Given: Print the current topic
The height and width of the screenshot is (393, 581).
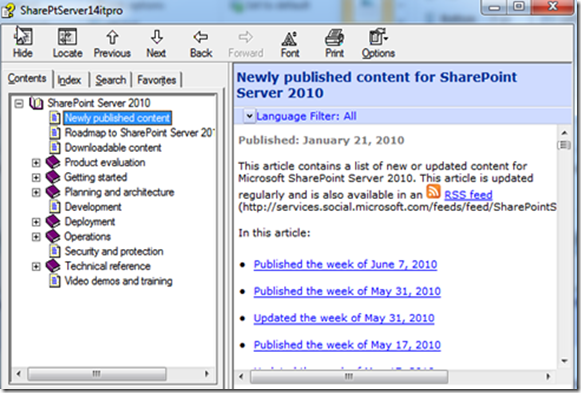Looking at the screenshot, I should pos(334,42).
